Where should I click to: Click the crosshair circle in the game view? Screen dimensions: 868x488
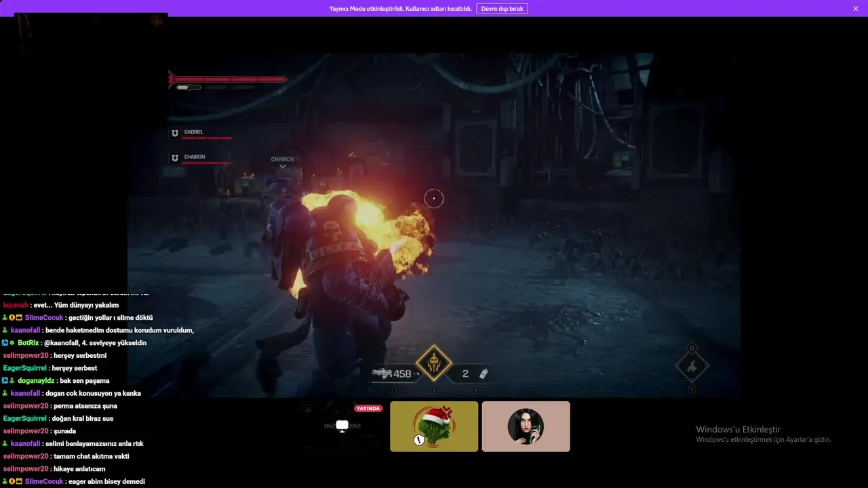pos(434,199)
